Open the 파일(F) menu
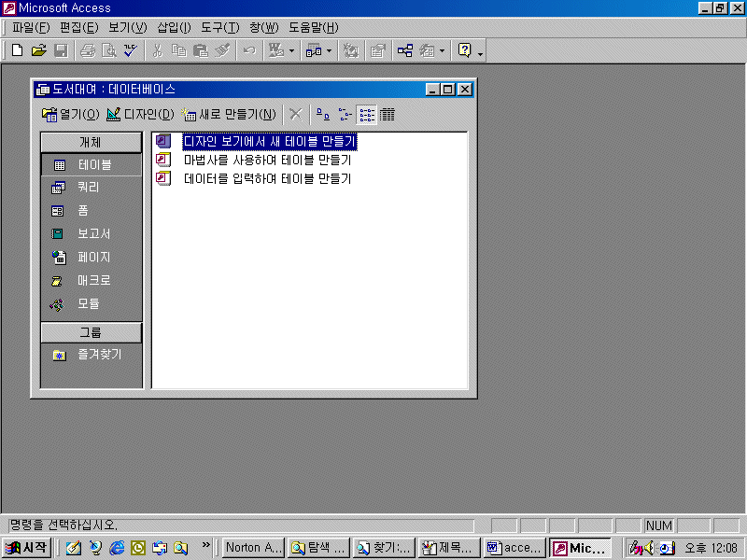The height and width of the screenshot is (560, 747). (x=31, y=28)
